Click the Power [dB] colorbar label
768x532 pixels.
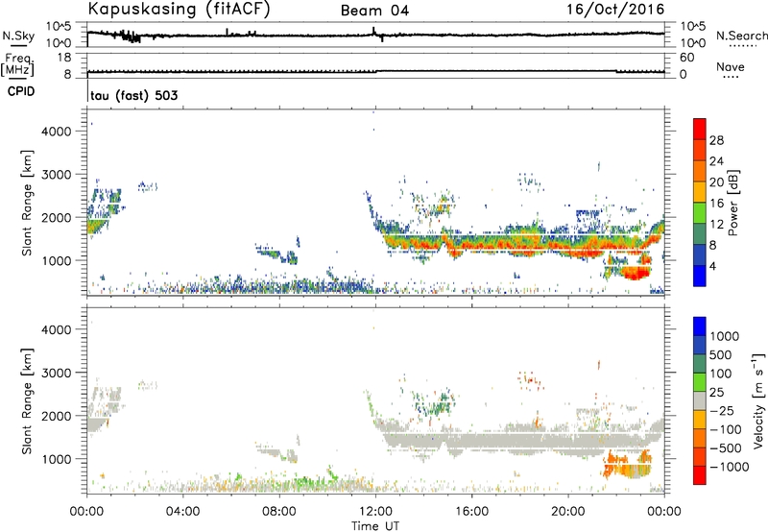pos(732,203)
